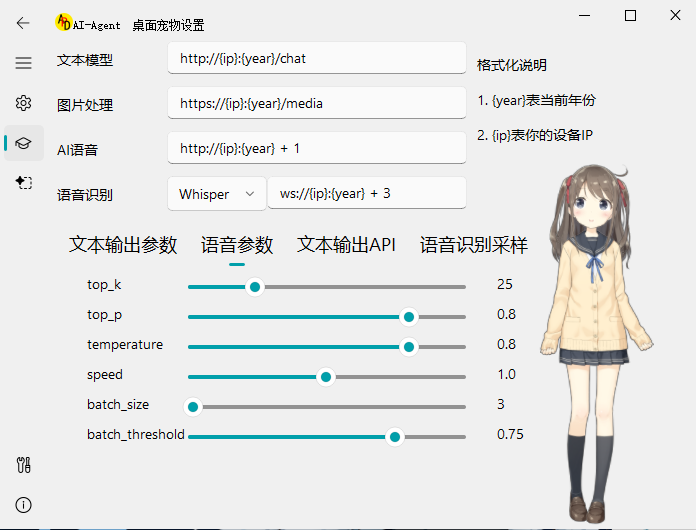Click the speed value 1.0

[506, 374]
